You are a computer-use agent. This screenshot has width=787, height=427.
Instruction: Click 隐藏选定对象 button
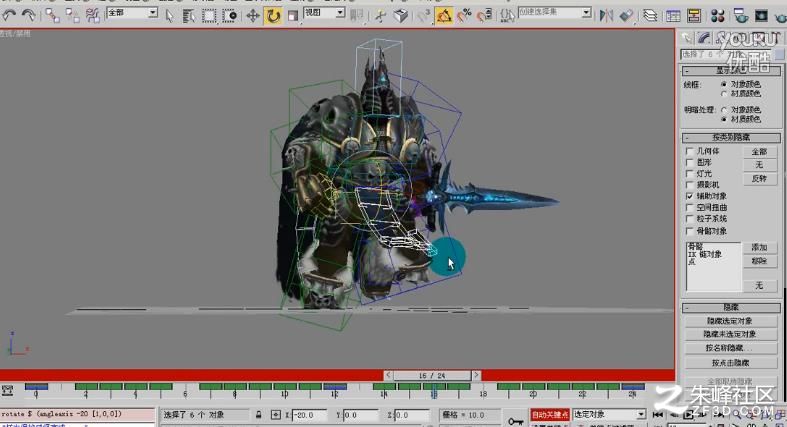[730, 321]
